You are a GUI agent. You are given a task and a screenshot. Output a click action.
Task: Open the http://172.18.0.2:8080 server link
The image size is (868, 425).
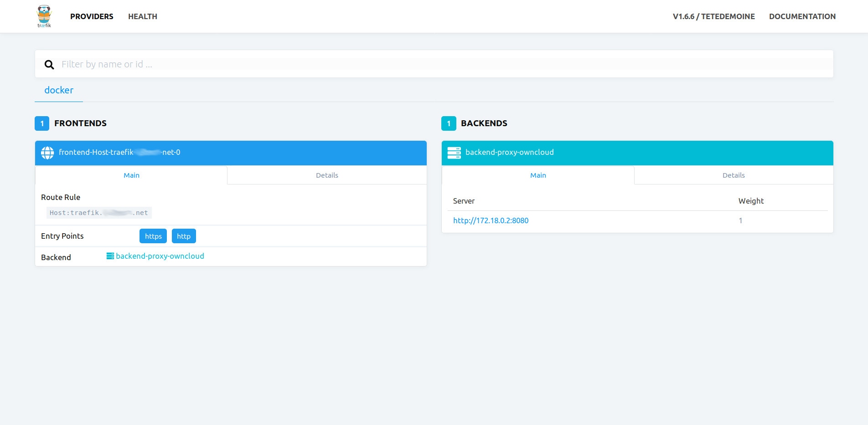[491, 220]
